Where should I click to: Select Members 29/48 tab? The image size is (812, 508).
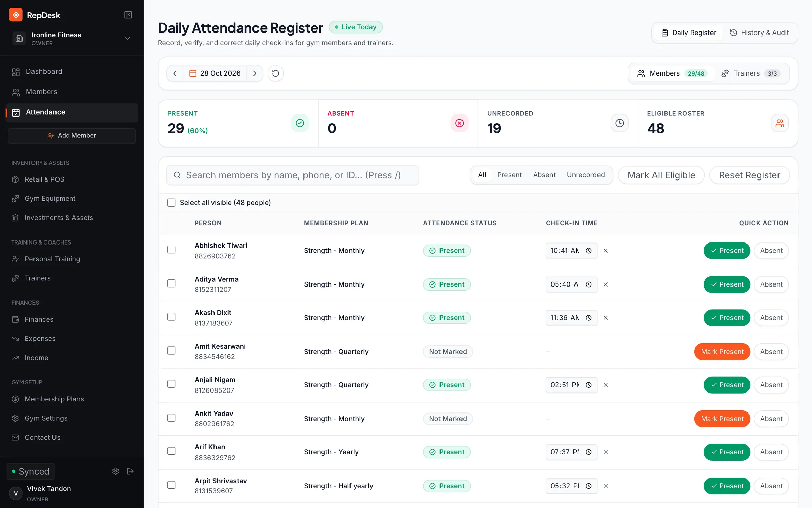pyautogui.click(x=672, y=73)
